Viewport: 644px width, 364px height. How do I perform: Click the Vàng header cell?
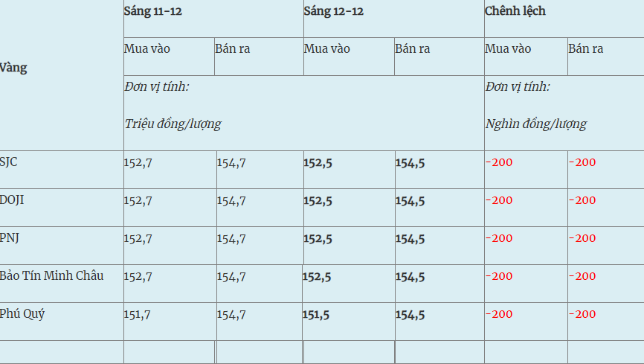pyautogui.click(x=13, y=68)
